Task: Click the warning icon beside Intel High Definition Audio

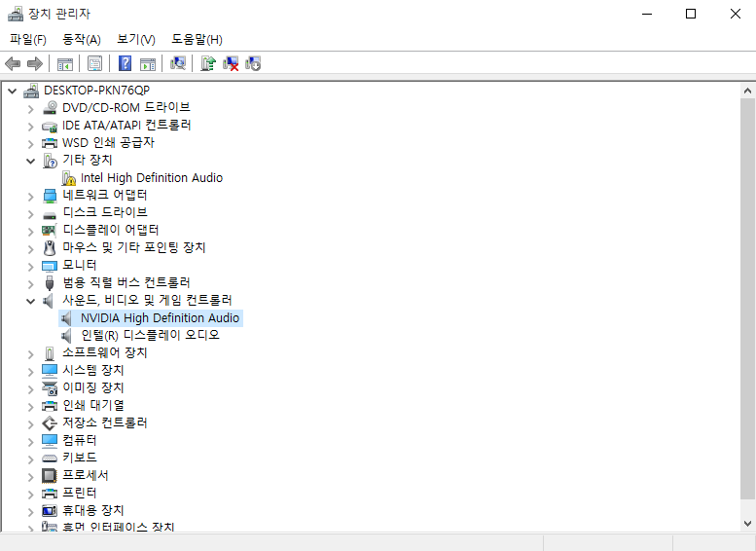Action: (68, 178)
